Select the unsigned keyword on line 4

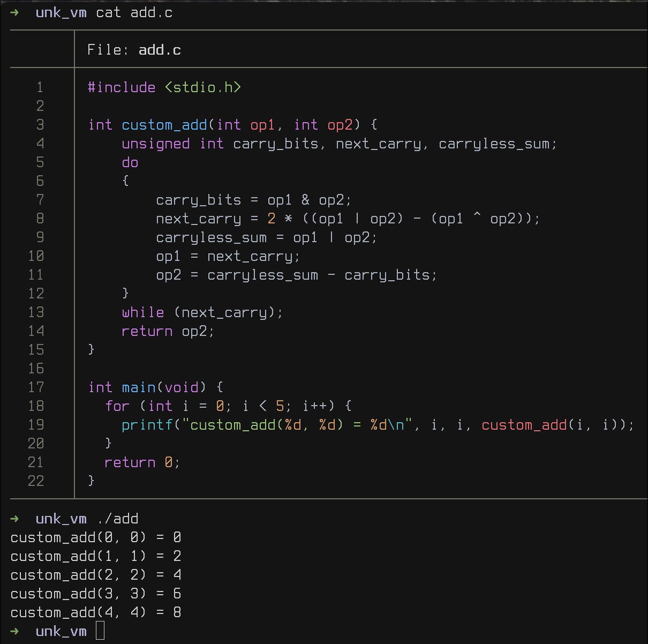155,144
